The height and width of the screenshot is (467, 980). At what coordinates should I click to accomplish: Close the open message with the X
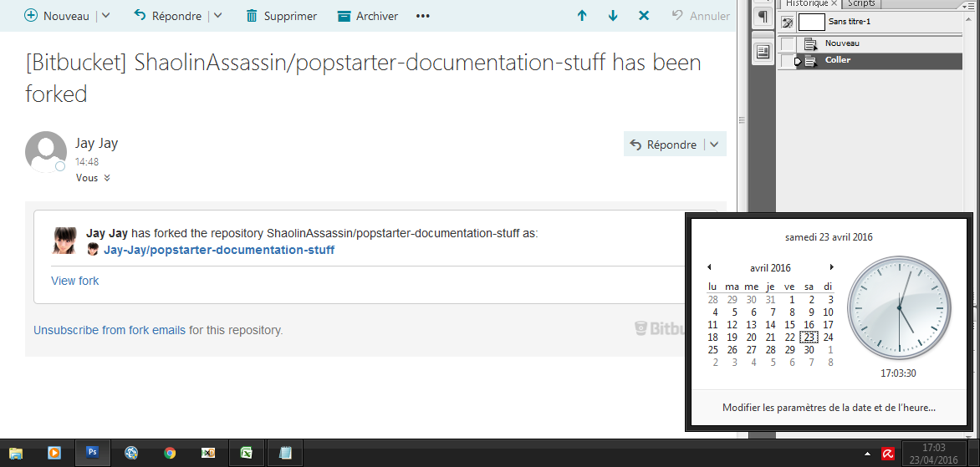pyautogui.click(x=644, y=16)
